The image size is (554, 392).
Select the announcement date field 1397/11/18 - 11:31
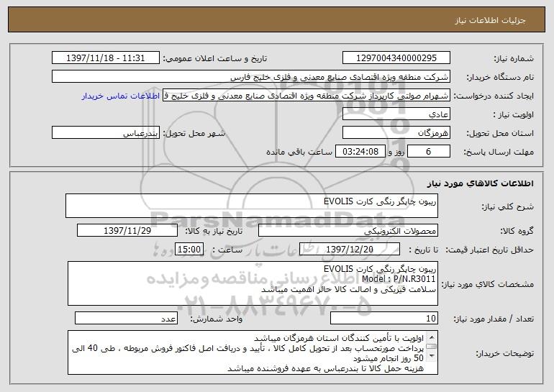(106, 58)
